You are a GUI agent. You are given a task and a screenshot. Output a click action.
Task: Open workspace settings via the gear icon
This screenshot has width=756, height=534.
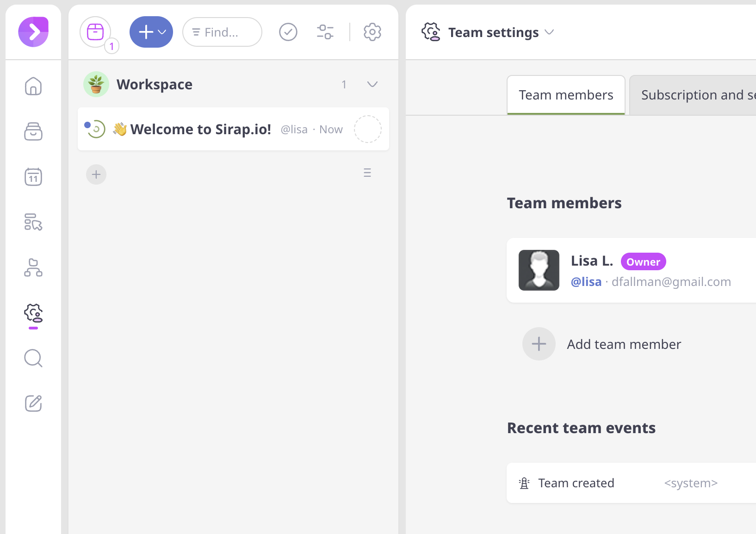coord(372,32)
